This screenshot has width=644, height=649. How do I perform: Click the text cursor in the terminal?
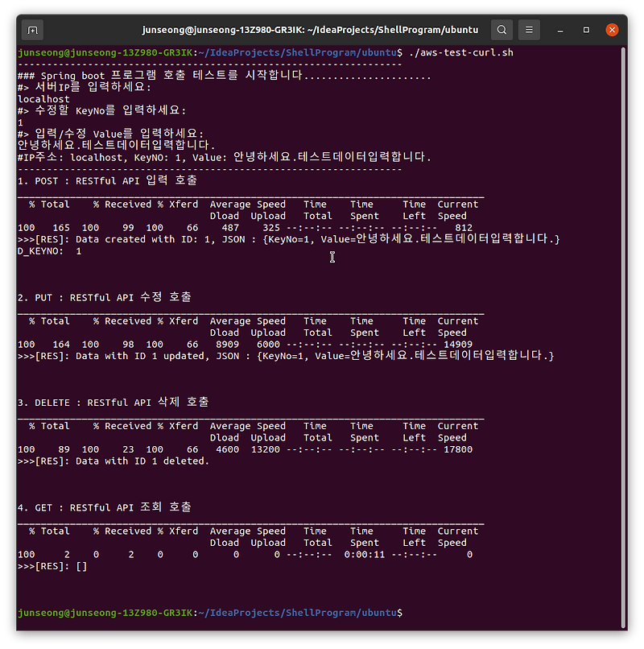coord(332,258)
